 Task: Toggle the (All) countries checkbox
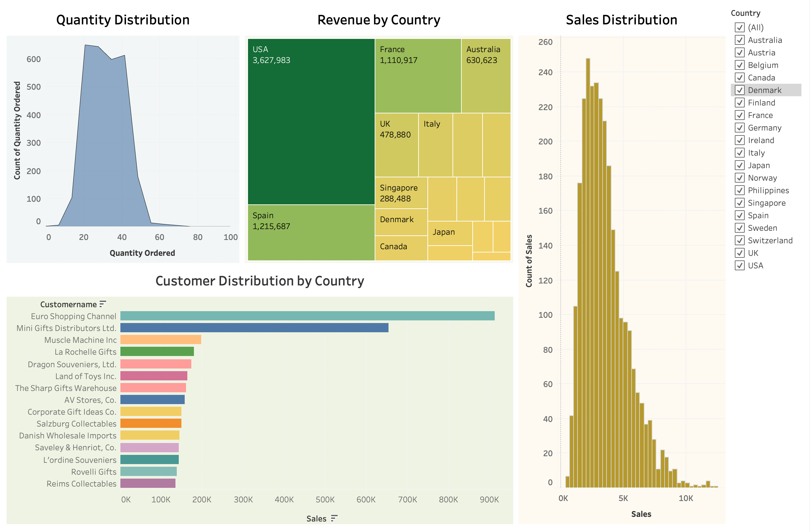click(739, 28)
